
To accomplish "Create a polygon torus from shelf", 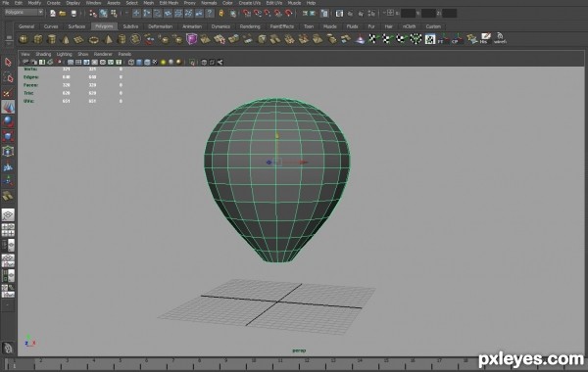I will 93,39.
